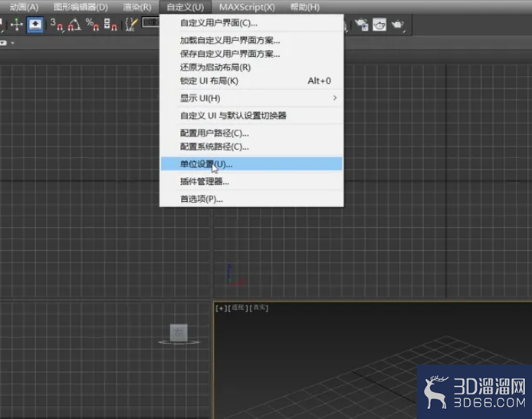Click the view cube in left viewport
This screenshot has width=532, height=419.
[179, 333]
